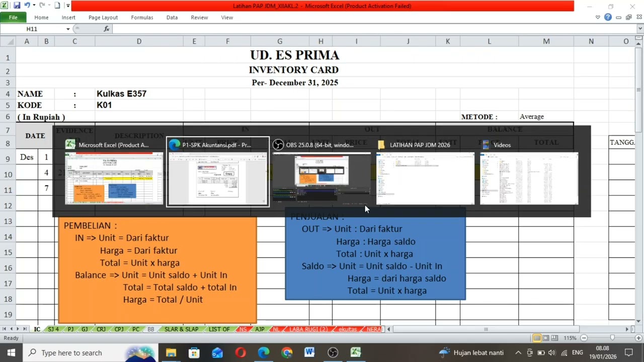Switch to Videos folder window thumbnail
Image resolution: width=644 pixels, height=362 pixels.
point(529,172)
